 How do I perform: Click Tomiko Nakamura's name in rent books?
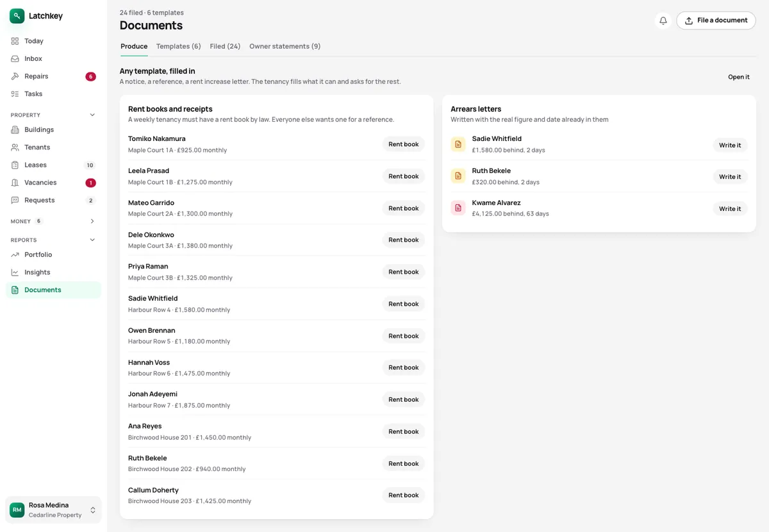(157, 139)
